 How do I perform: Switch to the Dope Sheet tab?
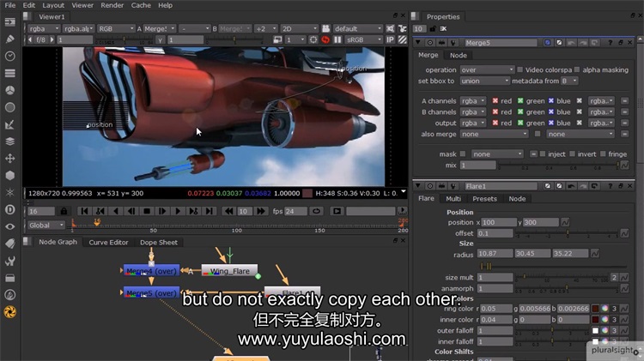pos(159,242)
